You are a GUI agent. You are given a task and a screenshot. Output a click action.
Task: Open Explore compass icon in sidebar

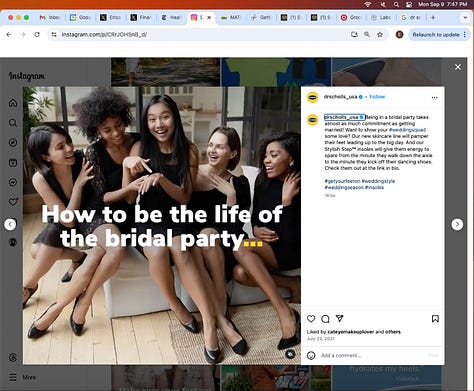click(x=13, y=143)
